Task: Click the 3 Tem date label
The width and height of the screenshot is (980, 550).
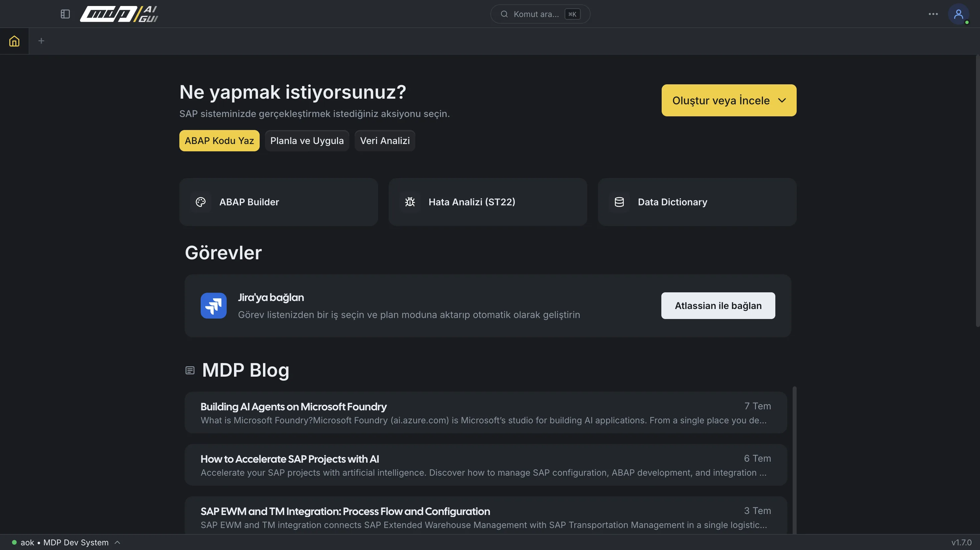Action: [757, 510]
